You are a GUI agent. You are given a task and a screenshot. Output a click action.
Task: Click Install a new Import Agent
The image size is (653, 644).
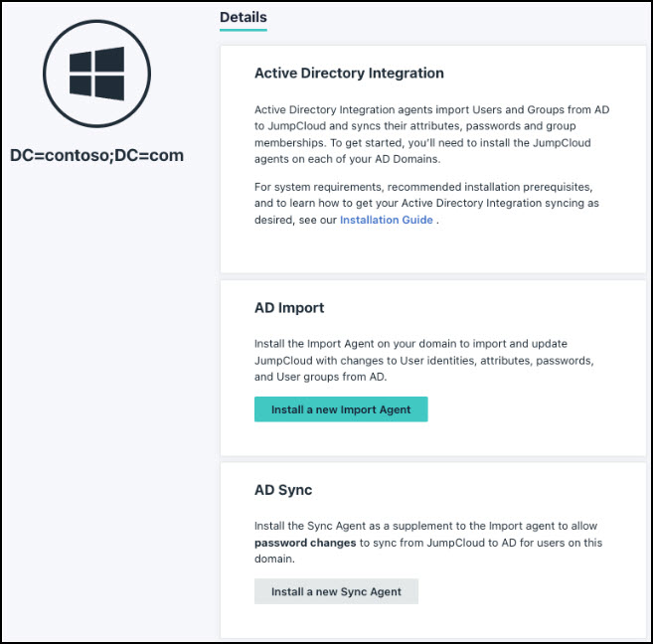[x=341, y=409]
